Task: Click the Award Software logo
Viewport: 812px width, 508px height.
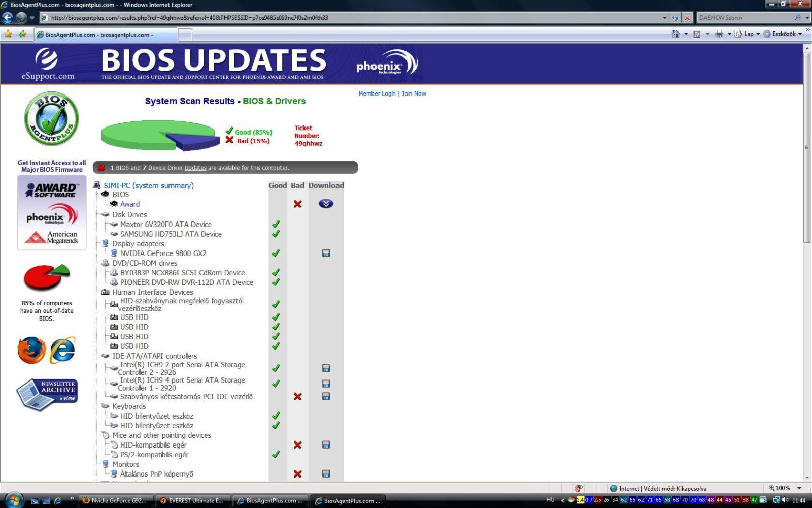Action: coord(52,190)
